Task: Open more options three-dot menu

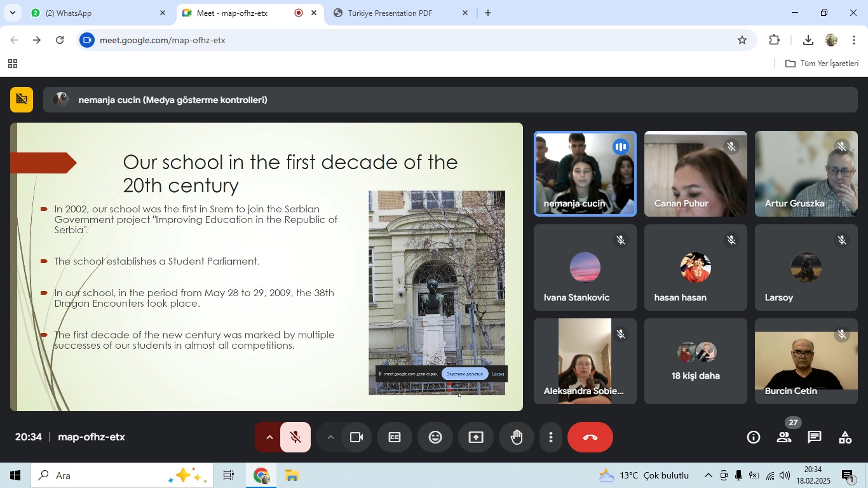Action: click(x=551, y=437)
